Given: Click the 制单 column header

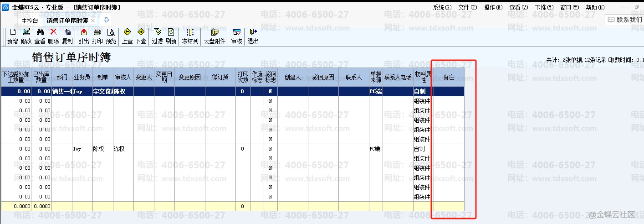Looking at the screenshot, I should pyautogui.click(x=103, y=78).
